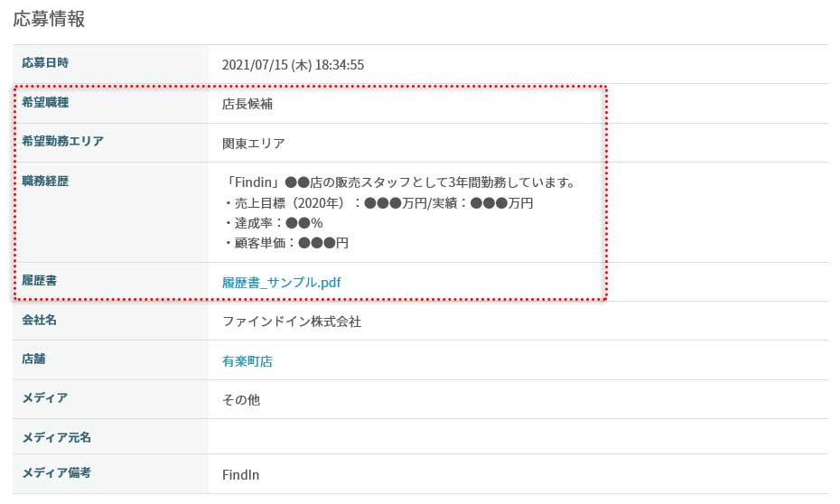The height and width of the screenshot is (504, 840).
Task: Click the 会社名 row label
Action: [39, 320]
